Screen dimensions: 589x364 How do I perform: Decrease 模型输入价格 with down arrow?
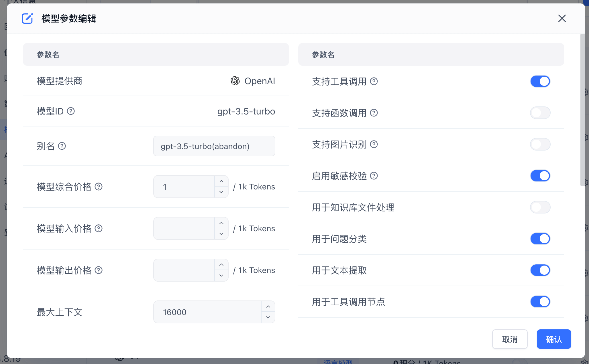point(221,234)
